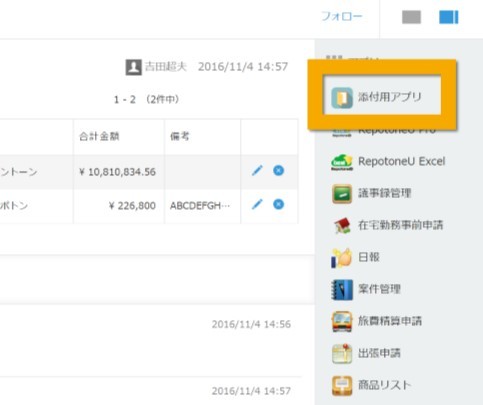The width and height of the screenshot is (483, 405).
Task: Open the 案件管理 notebook icon
Action: (x=342, y=290)
